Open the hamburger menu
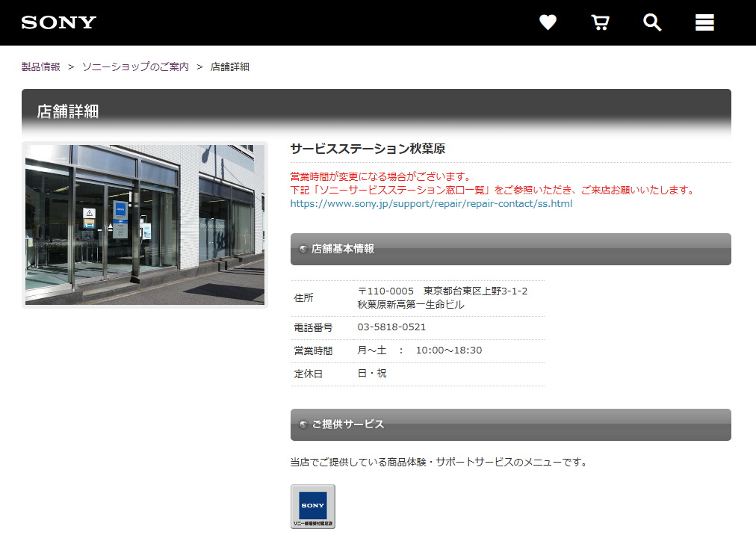Viewport: 756px width, 547px height. (x=704, y=22)
